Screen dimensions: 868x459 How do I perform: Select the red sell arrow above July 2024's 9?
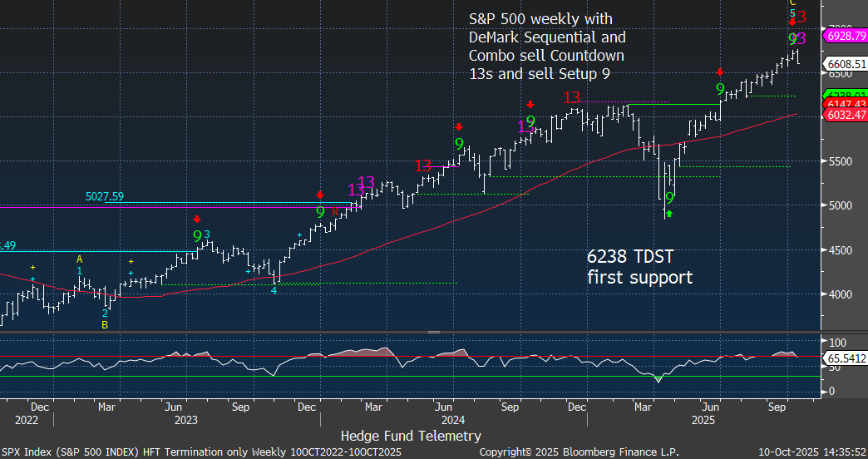click(458, 127)
